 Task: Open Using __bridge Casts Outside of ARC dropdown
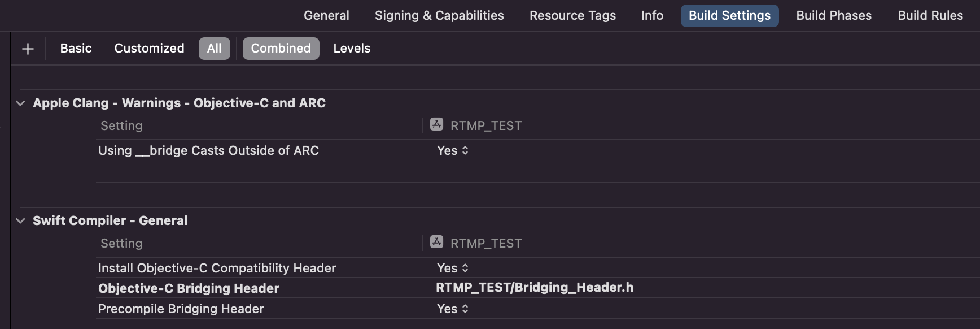[453, 150]
